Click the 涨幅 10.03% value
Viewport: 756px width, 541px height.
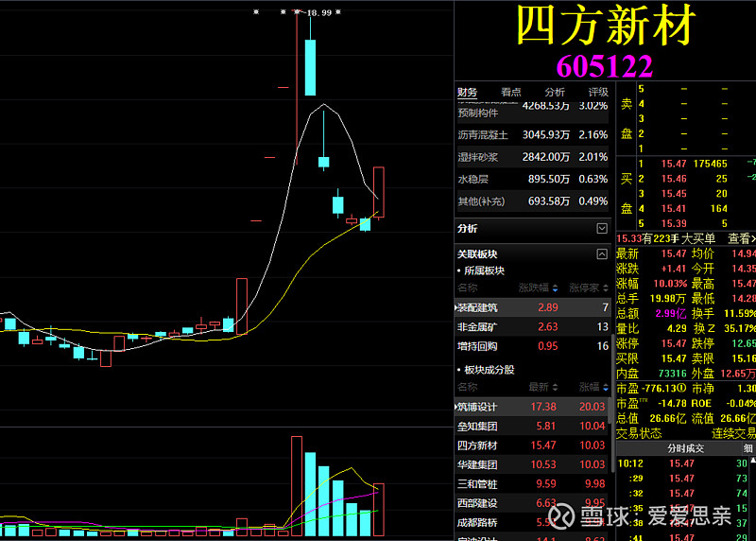(670, 284)
